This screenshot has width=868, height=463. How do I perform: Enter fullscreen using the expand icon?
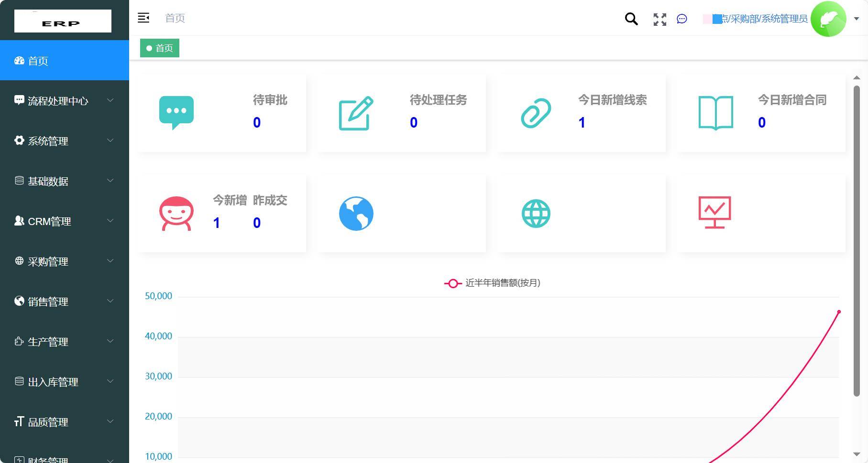[660, 19]
